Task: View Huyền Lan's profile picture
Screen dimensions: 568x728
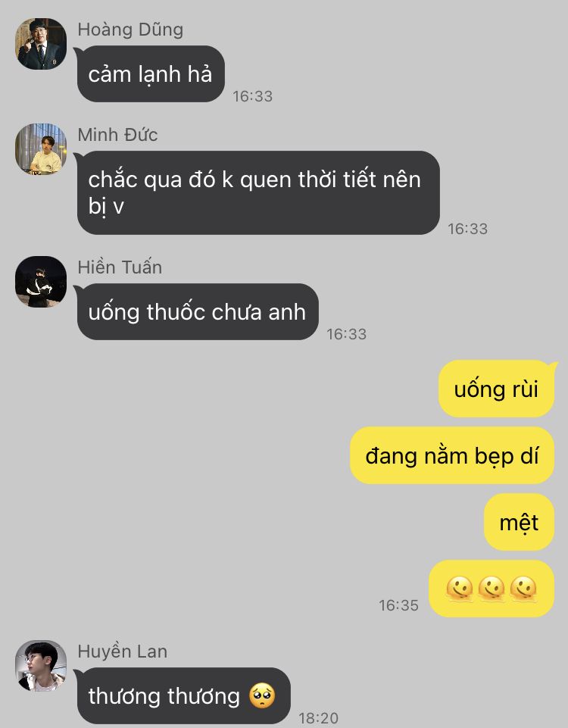Action: click(41, 666)
